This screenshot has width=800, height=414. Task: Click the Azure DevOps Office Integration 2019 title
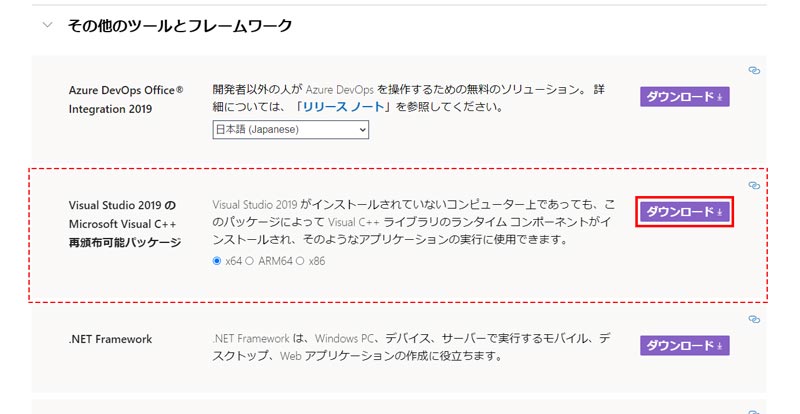[x=125, y=99]
